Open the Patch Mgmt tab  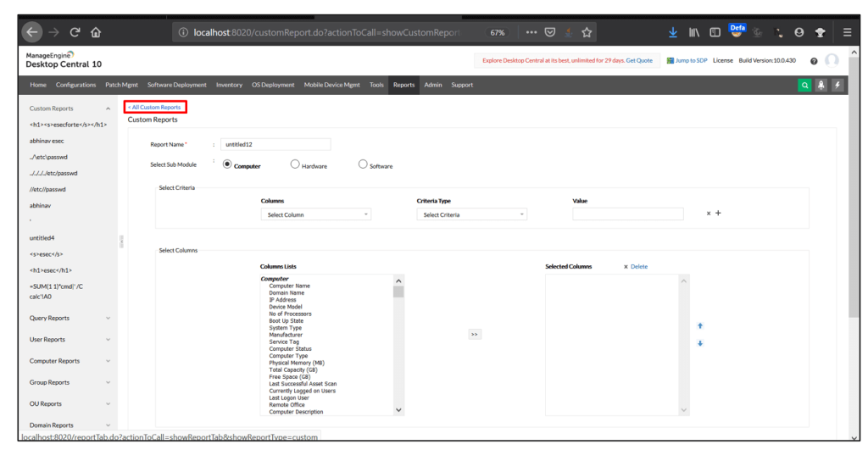tap(122, 85)
